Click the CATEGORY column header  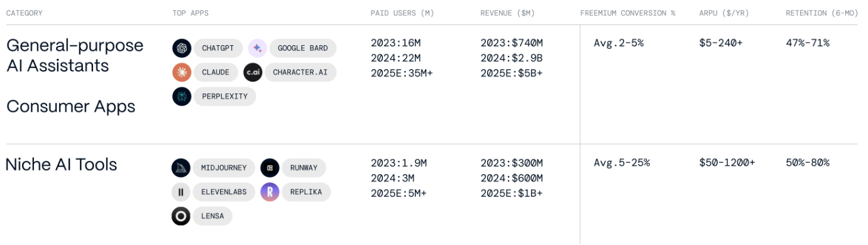24,13
